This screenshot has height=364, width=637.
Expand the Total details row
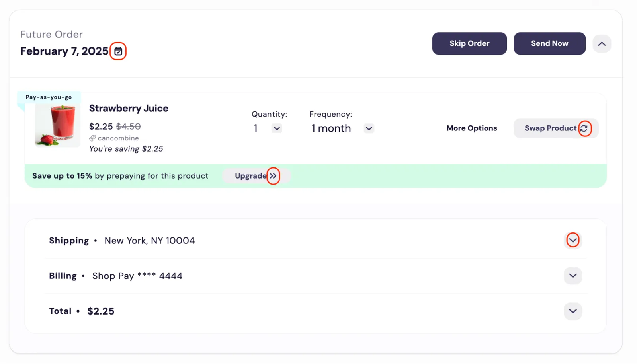coord(573,311)
